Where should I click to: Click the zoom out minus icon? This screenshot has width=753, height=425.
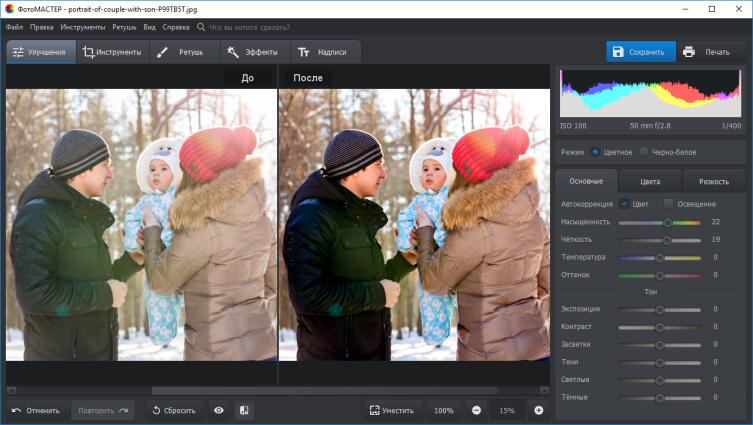[x=476, y=410]
